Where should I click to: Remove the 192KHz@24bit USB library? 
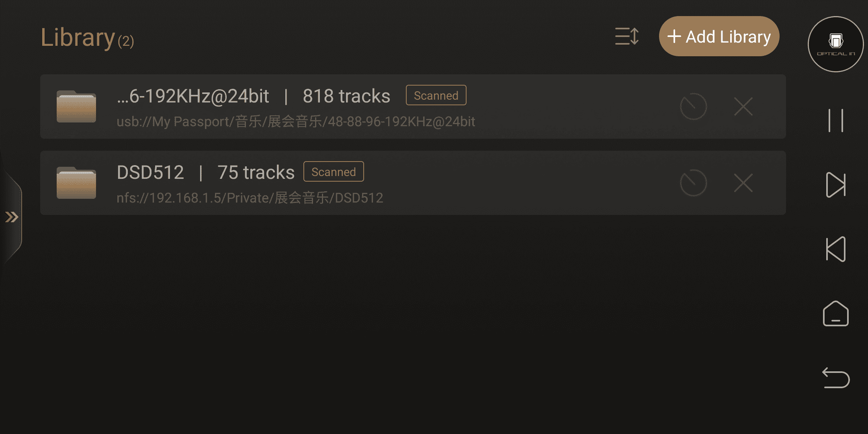743,106
